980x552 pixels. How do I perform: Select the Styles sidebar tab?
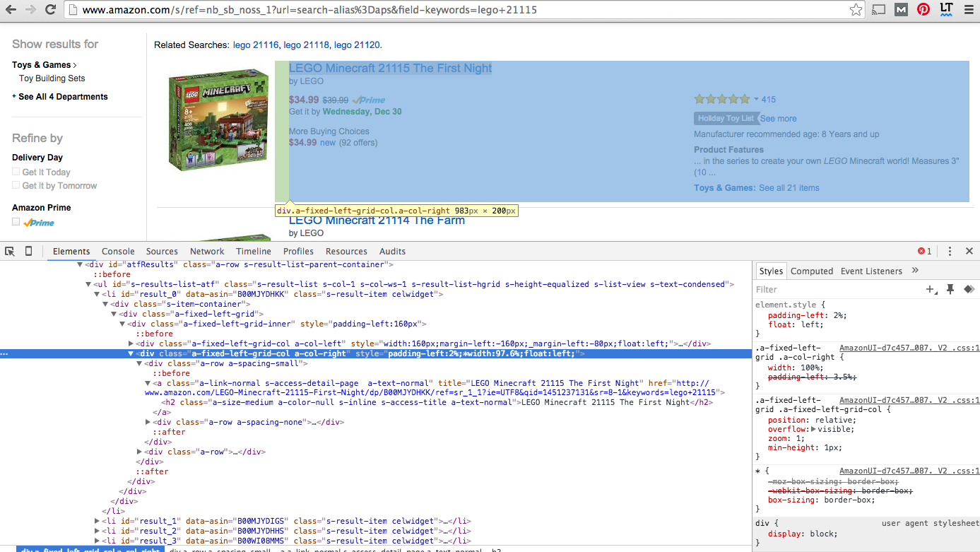coord(771,271)
